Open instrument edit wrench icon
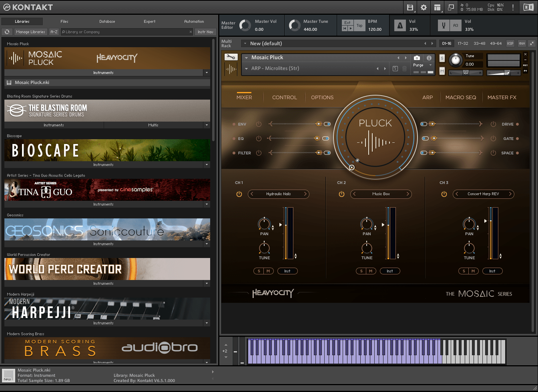The width and height of the screenshot is (538, 392). [x=231, y=57]
